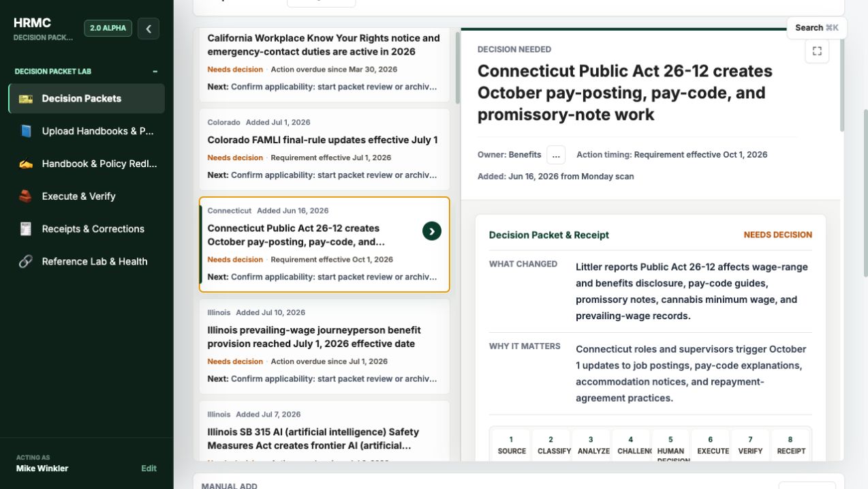
Task: Go to step 1 Source
Action: point(511,445)
